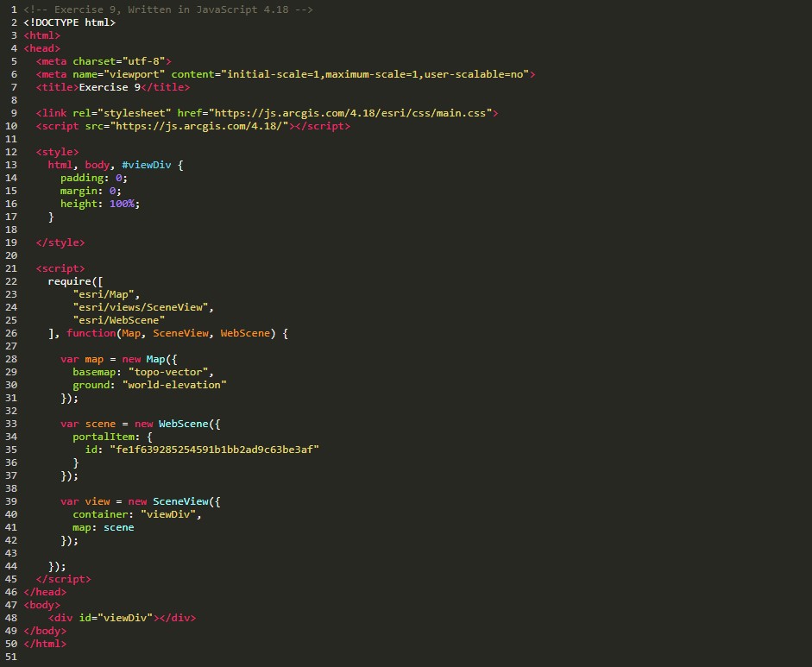Screen dimensions: 812x667
Task: Click the portal item id string value
Action: [x=214, y=450]
